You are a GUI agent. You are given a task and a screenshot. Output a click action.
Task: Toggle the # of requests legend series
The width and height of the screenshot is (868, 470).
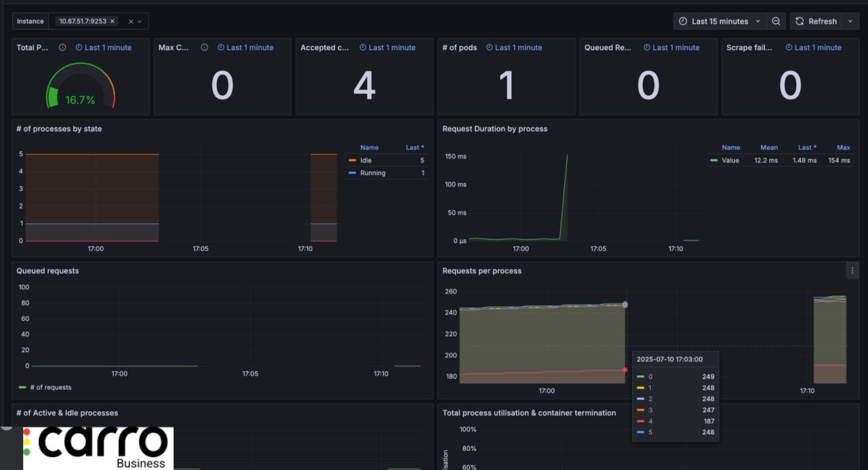pos(50,387)
